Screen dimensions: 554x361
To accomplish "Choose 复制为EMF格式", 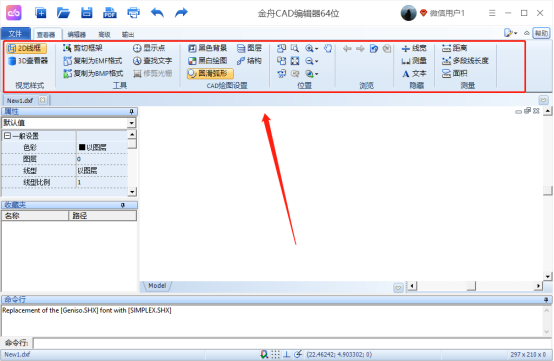I will tap(93, 61).
